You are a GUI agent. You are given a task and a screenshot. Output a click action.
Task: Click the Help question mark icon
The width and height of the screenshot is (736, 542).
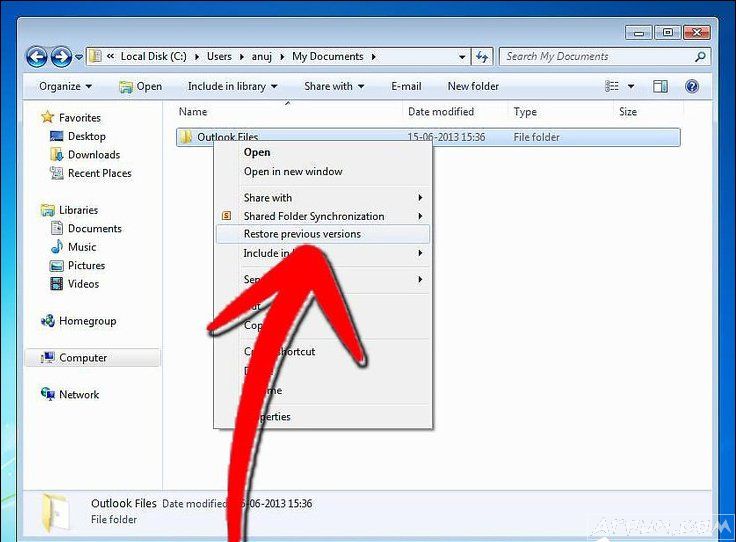coord(692,86)
